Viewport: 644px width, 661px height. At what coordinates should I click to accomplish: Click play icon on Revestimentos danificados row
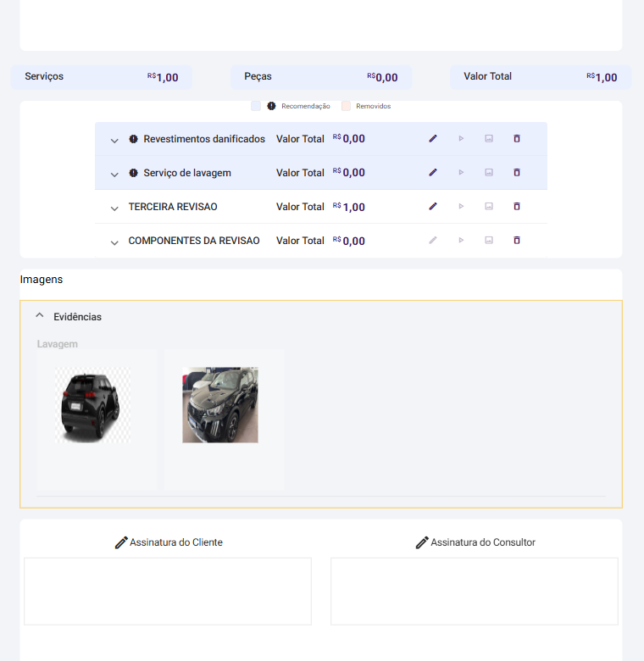coord(461,138)
